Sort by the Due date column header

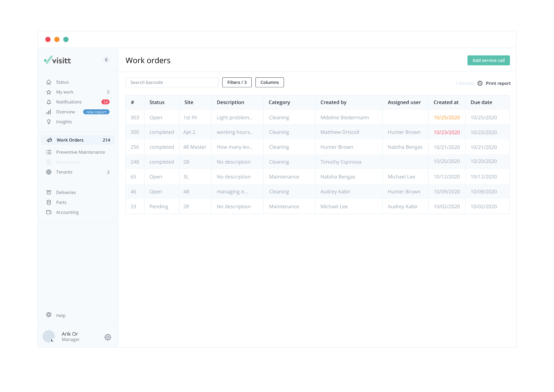[481, 102]
